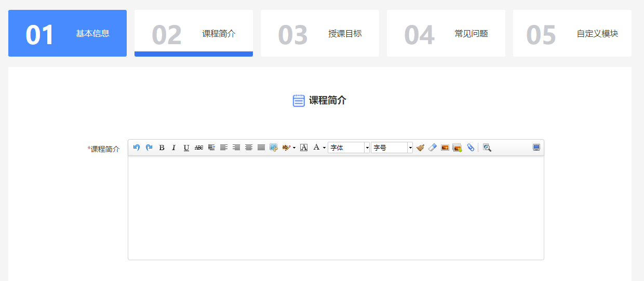Toggle fullscreen editor mode
Viewport: 644px width, 281px height.
[x=536, y=148]
